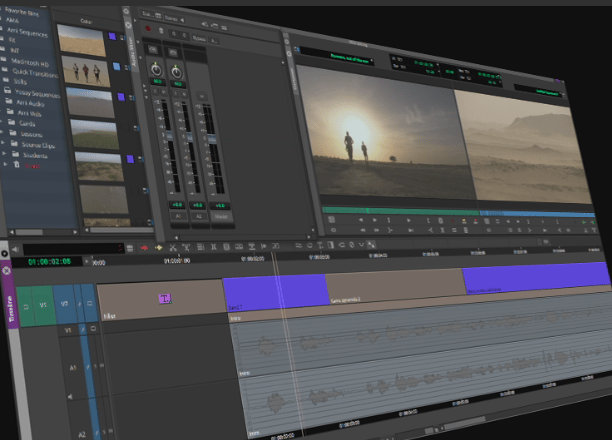Screen dimensions: 612x440
Task: Click the timecode field showing 01:00:02:08
Action: [x=49, y=262]
